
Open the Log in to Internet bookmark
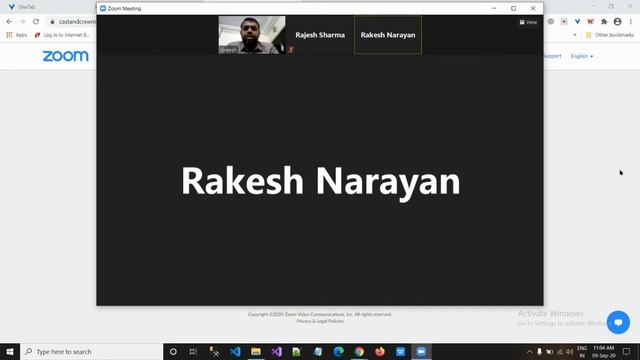tap(62, 35)
